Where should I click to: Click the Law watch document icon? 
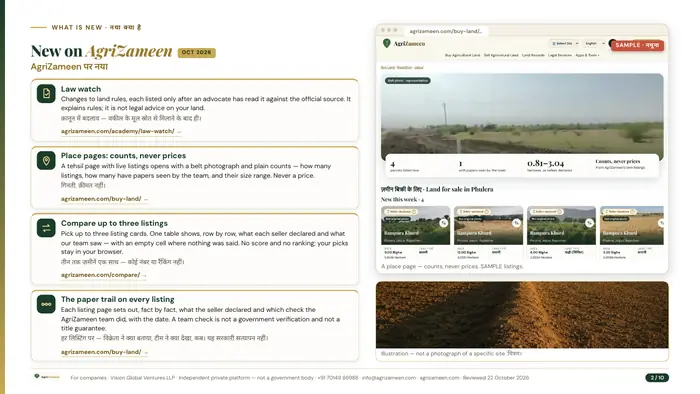point(46,94)
